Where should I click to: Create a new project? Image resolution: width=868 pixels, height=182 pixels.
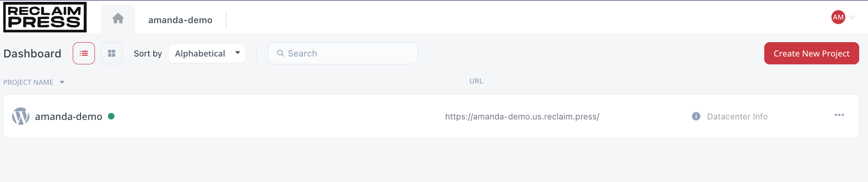coord(811,53)
